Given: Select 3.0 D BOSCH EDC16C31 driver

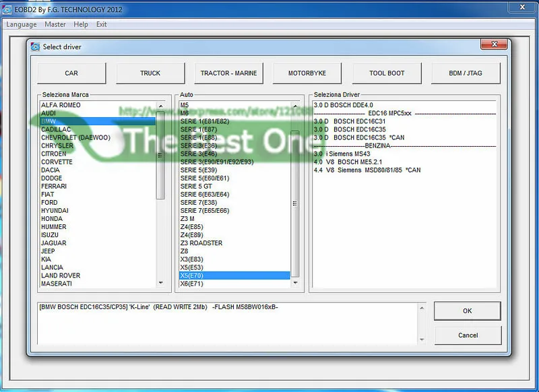Looking at the screenshot, I should (405, 121).
